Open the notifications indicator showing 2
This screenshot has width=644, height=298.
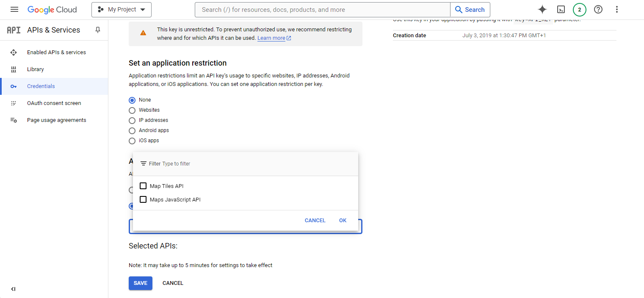pyautogui.click(x=580, y=9)
